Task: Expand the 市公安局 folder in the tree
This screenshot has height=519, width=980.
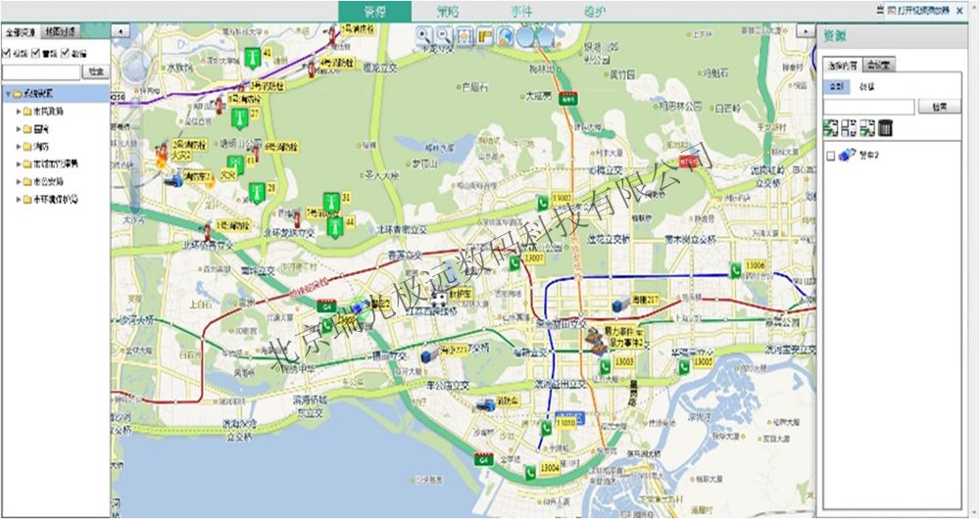Action: click(20, 182)
